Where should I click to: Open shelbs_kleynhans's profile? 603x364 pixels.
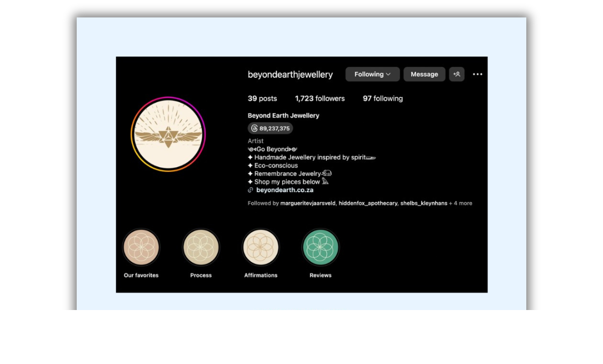point(423,204)
